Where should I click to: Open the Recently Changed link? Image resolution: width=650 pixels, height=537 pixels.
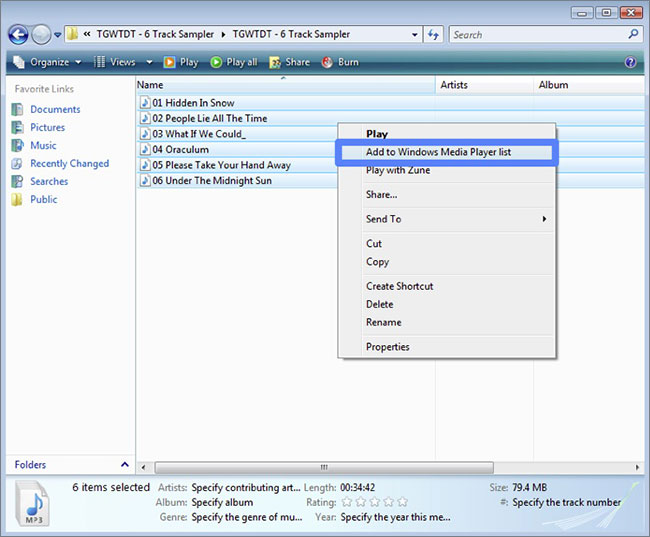pyautogui.click(x=69, y=163)
